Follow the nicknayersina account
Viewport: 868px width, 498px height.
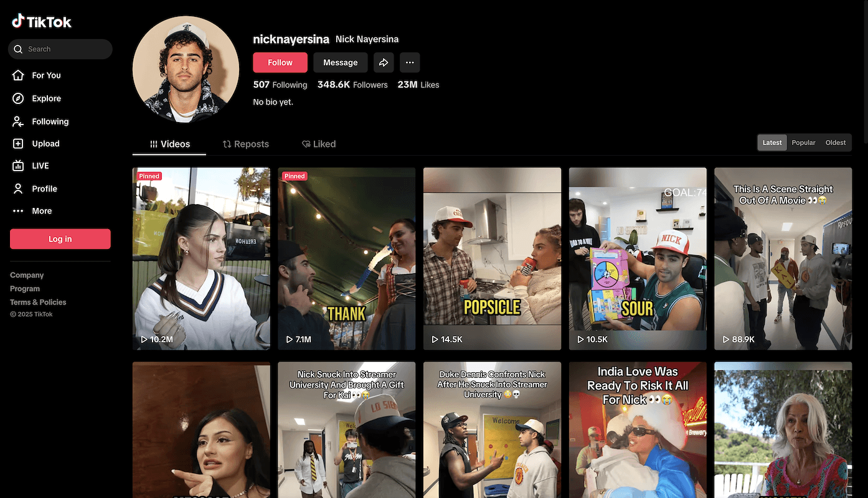point(280,62)
